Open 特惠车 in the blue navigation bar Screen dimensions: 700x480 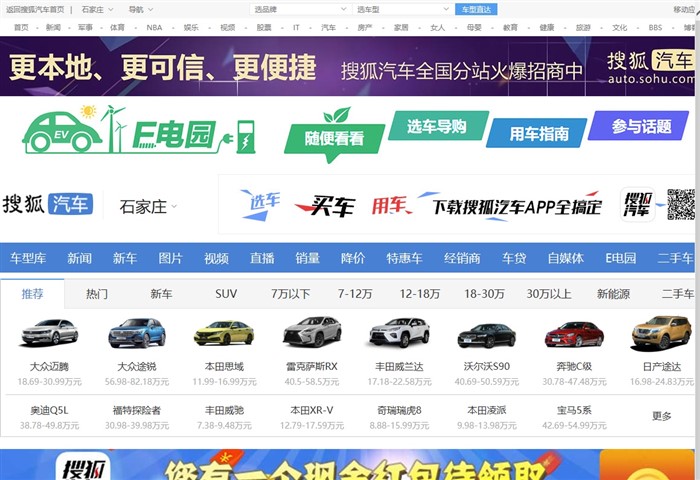tap(404, 258)
